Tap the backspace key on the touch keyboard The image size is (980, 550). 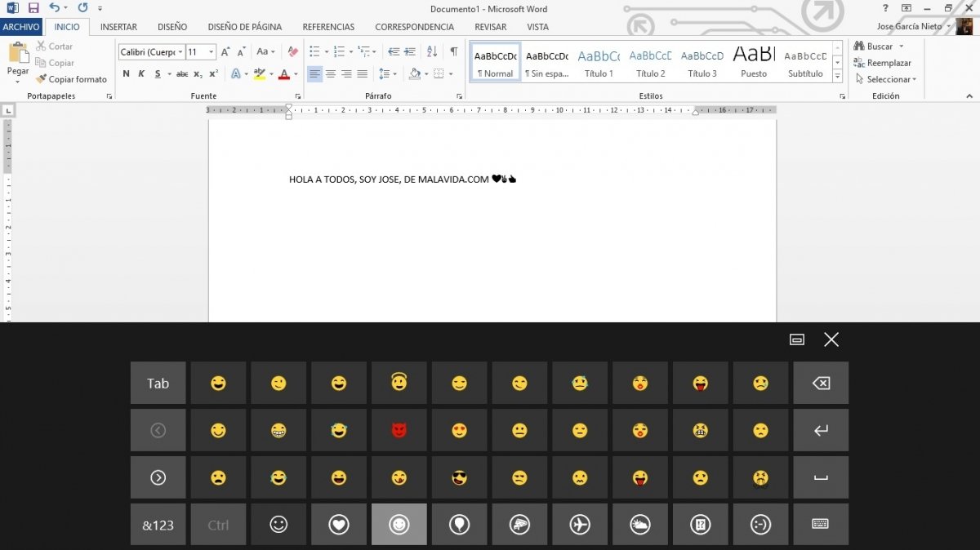point(821,383)
